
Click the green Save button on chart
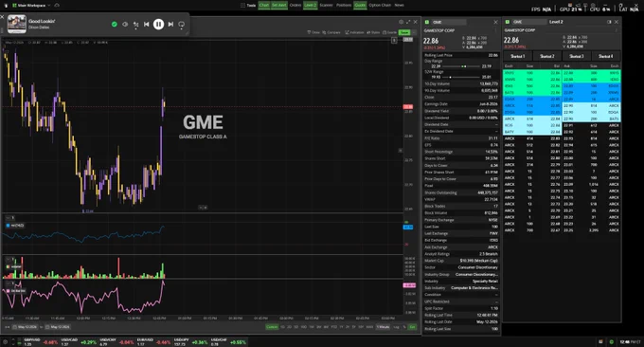coord(404,32)
